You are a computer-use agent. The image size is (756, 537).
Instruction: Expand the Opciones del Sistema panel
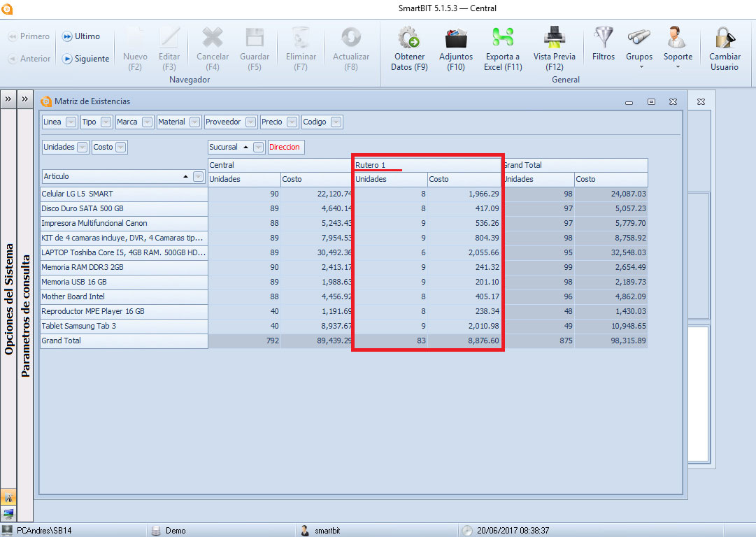pyautogui.click(x=8, y=99)
